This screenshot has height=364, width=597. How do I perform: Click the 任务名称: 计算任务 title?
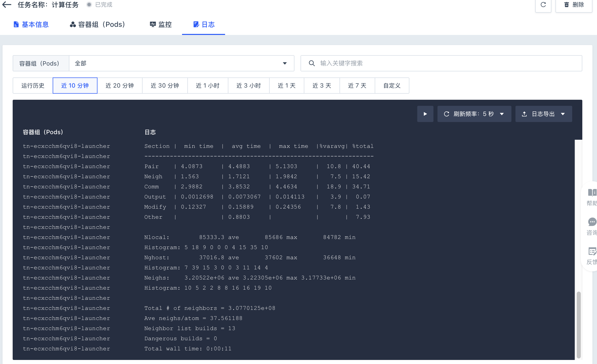[x=48, y=5]
